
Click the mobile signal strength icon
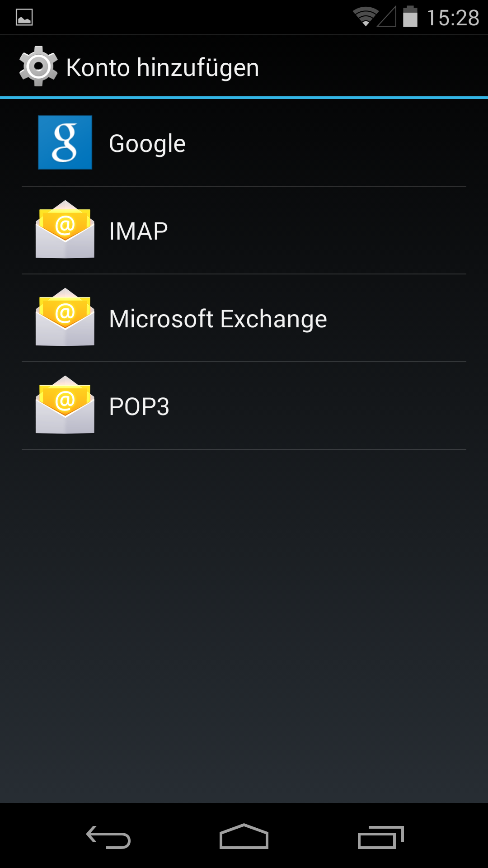click(387, 17)
